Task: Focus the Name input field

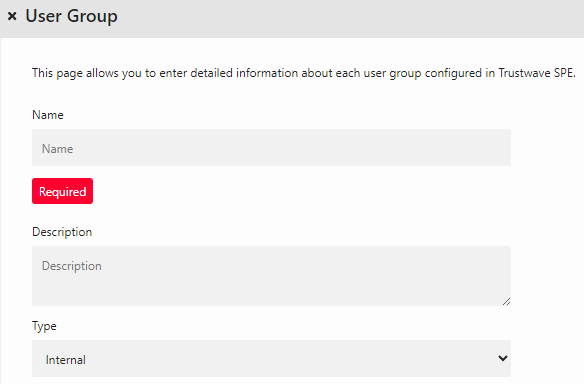Action: tap(271, 147)
